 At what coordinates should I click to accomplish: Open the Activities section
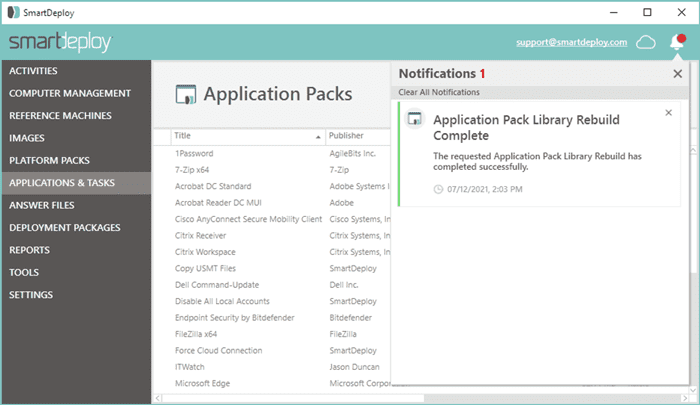tap(76, 71)
